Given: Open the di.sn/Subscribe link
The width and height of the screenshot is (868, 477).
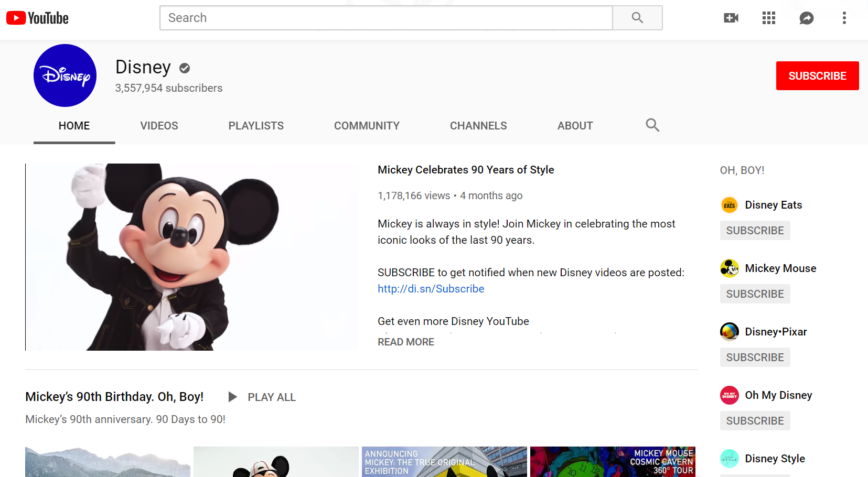Looking at the screenshot, I should click(x=431, y=289).
